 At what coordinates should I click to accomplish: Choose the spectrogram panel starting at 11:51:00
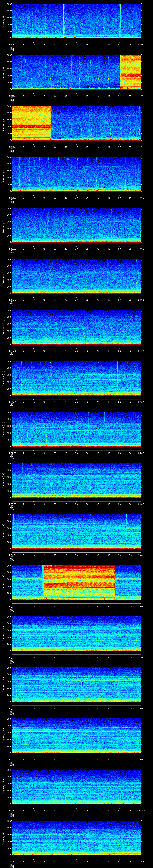coord(76,378)
